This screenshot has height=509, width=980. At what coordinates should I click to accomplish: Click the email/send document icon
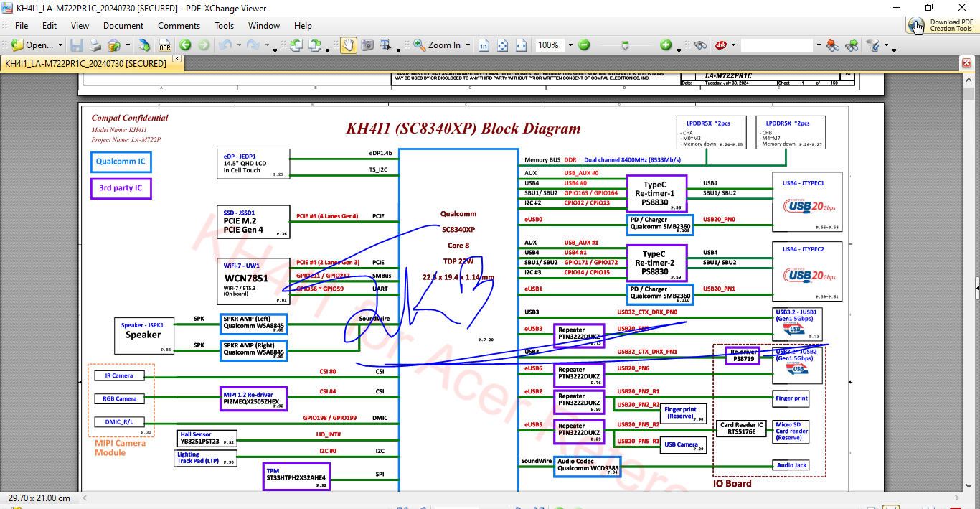[114, 45]
